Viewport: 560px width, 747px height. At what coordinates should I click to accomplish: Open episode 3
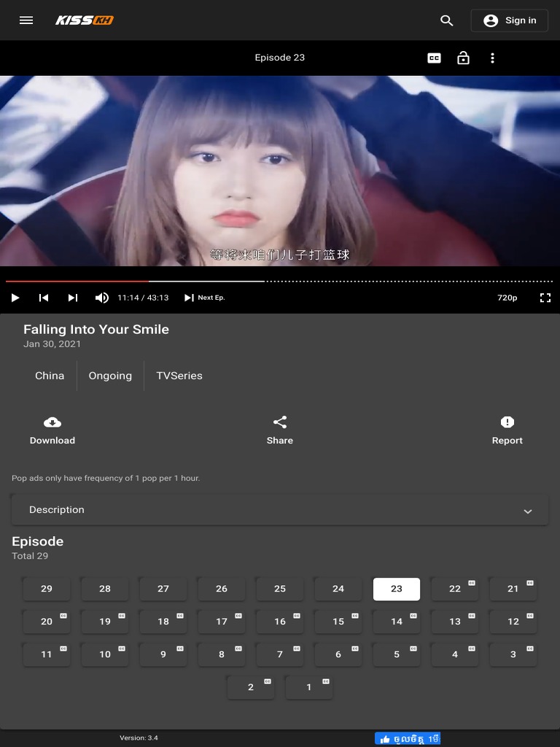513,654
